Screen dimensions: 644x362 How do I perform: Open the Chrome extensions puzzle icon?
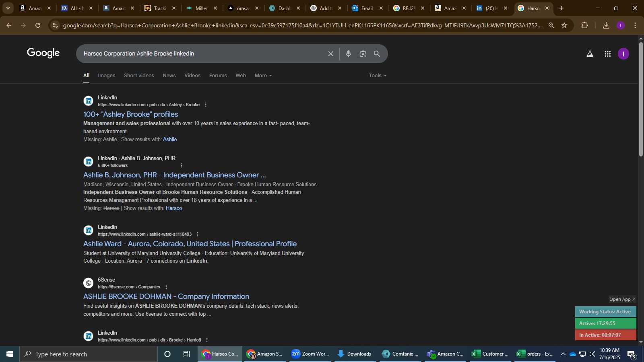click(x=584, y=25)
